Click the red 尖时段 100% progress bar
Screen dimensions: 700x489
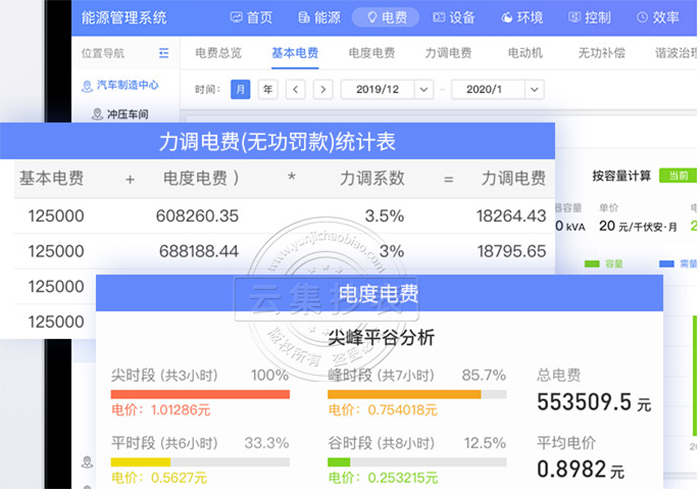point(200,394)
